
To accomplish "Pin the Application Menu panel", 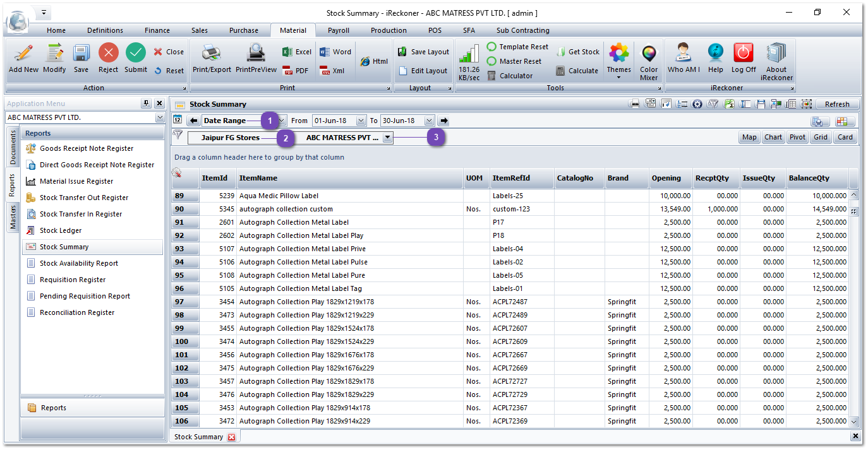I will (147, 104).
